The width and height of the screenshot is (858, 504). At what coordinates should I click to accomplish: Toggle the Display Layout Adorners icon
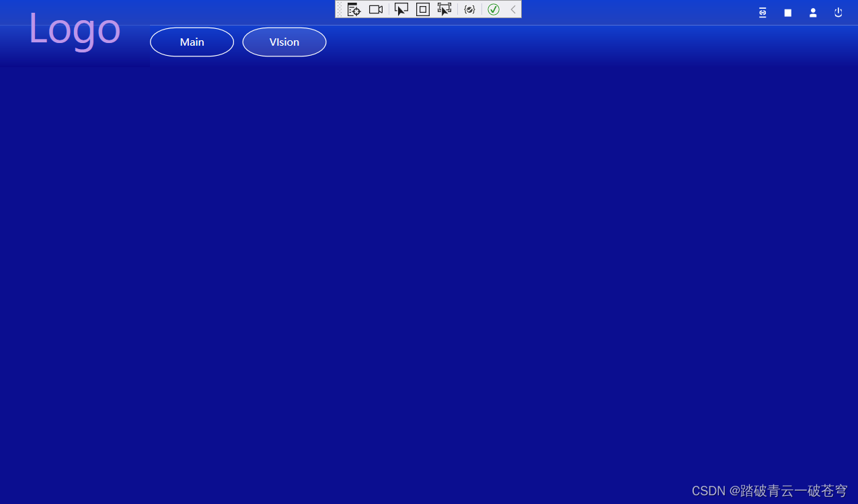423,9
